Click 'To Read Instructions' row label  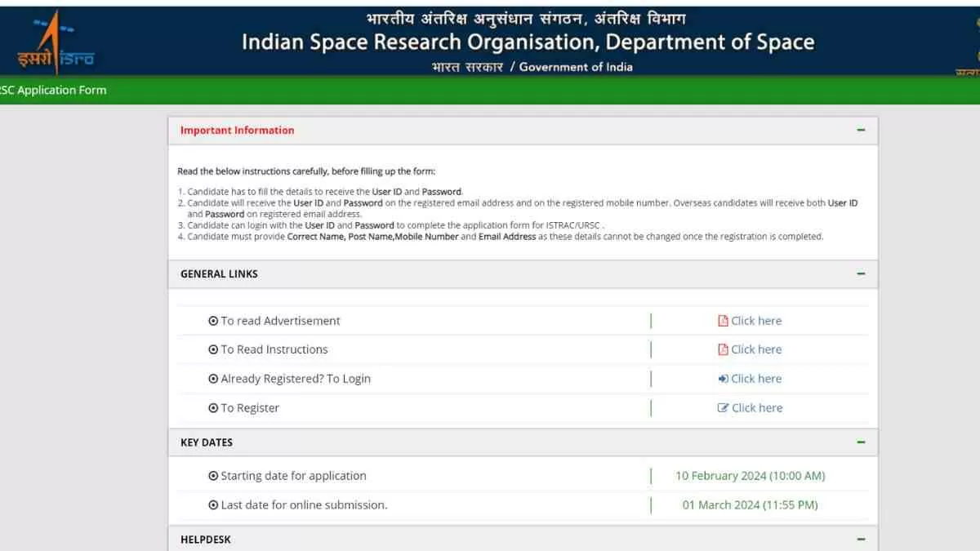coord(274,349)
